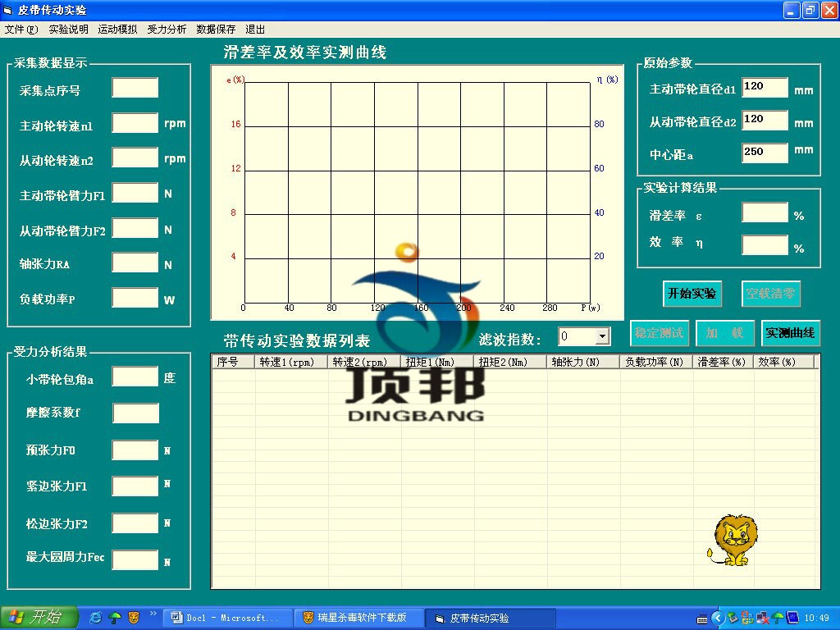
Task: Open the 数据保存 menu
Action: [215, 29]
